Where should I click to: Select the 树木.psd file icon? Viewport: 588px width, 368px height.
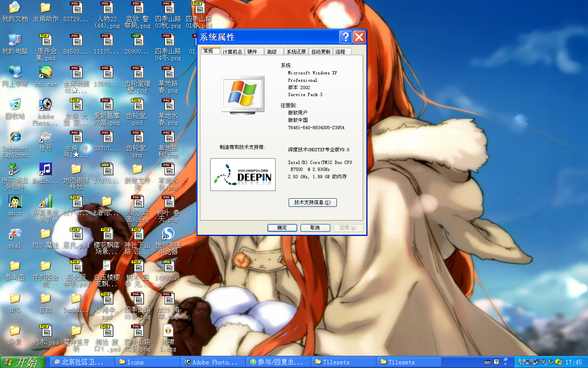[45, 335]
